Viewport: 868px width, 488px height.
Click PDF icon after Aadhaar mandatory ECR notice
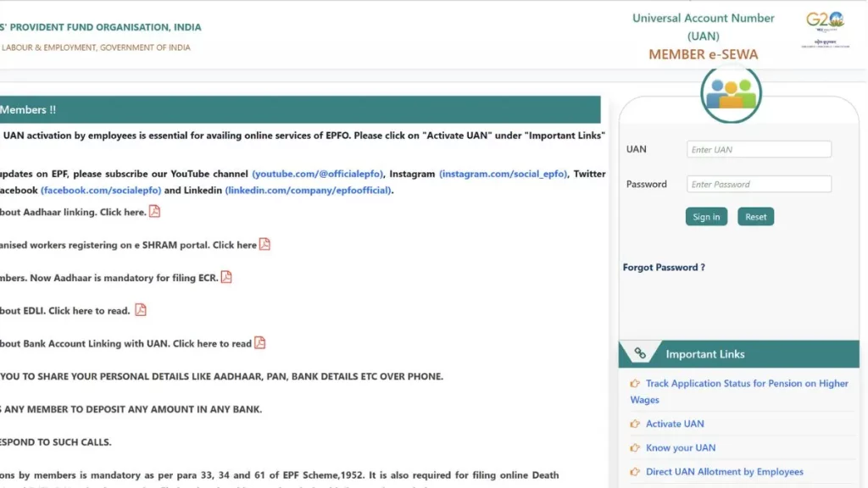point(226,277)
